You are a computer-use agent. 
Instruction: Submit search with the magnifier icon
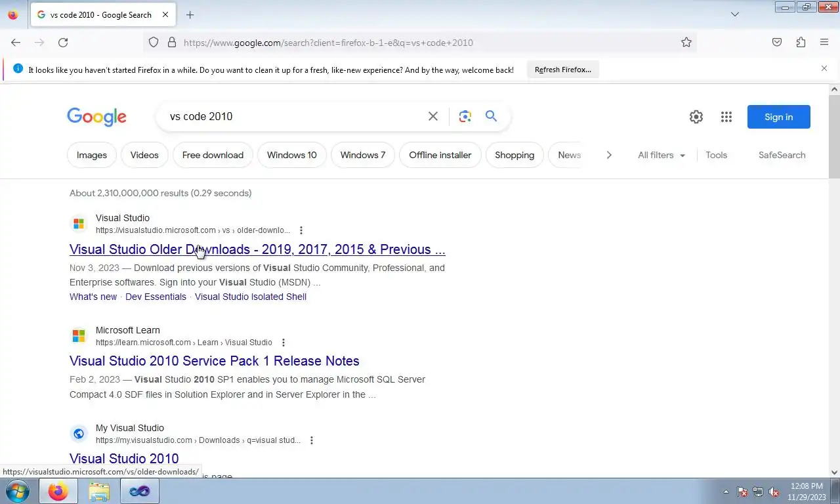point(491,116)
